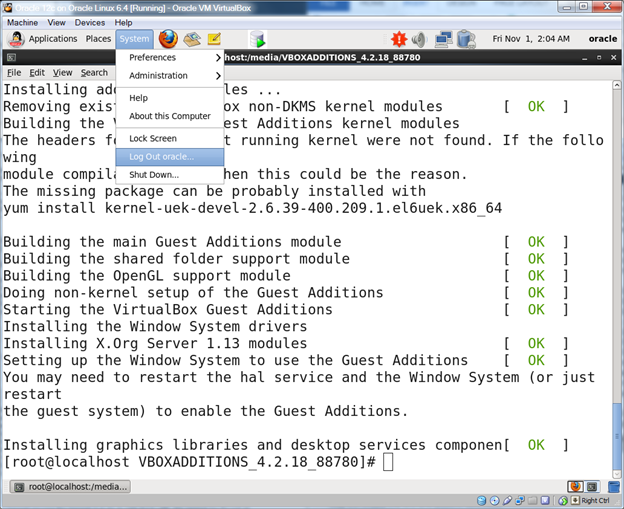Image resolution: width=624 pixels, height=509 pixels.
Task: Open the Applications menu
Action: coord(44,39)
